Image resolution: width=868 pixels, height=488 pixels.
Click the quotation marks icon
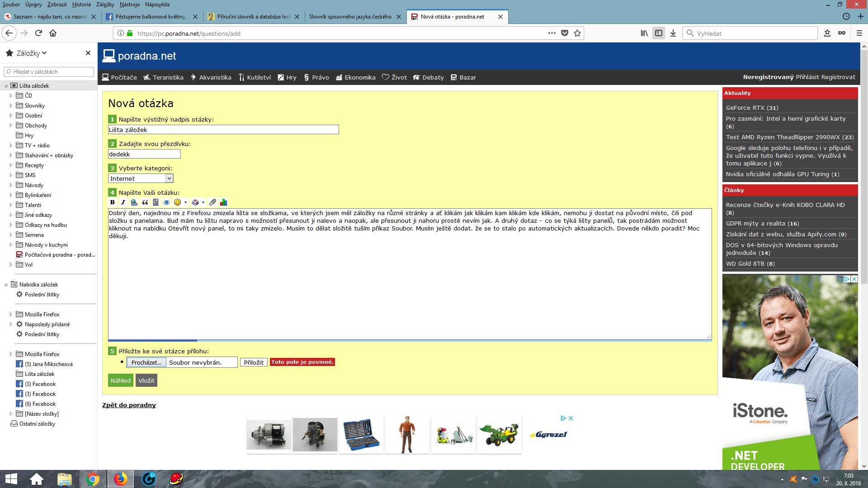pyautogui.click(x=145, y=202)
